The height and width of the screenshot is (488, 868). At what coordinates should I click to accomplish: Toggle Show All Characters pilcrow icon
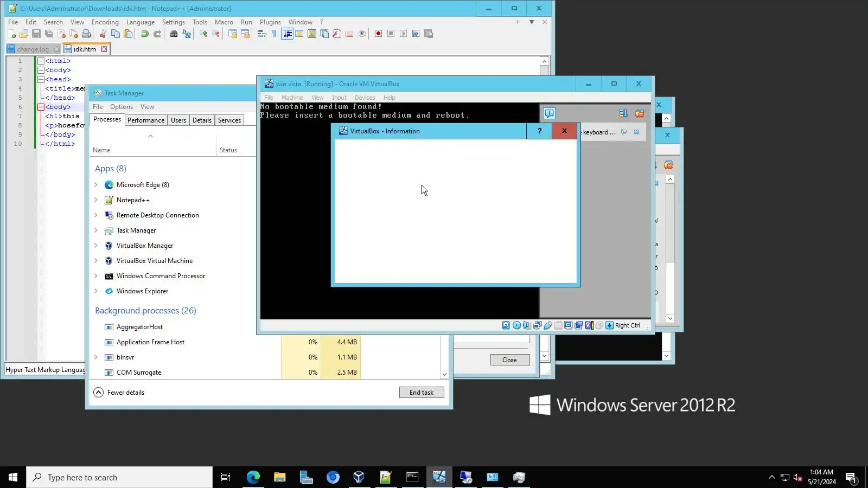[275, 34]
